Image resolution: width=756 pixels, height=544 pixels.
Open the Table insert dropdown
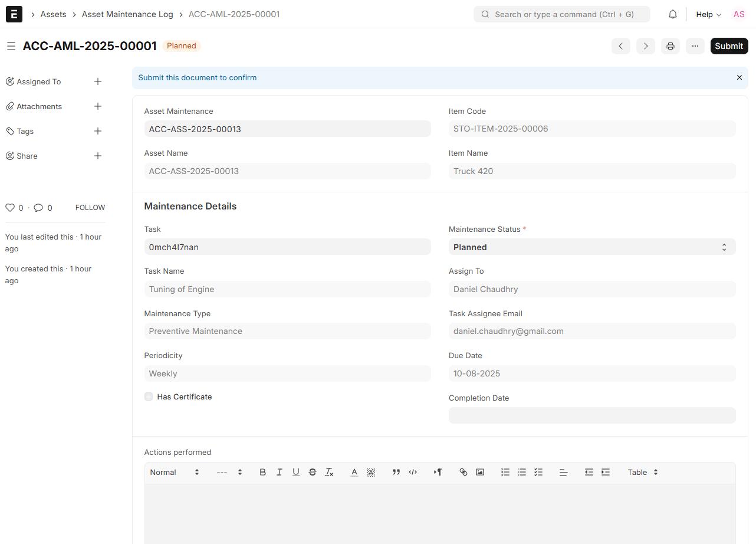tap(643, 472)
